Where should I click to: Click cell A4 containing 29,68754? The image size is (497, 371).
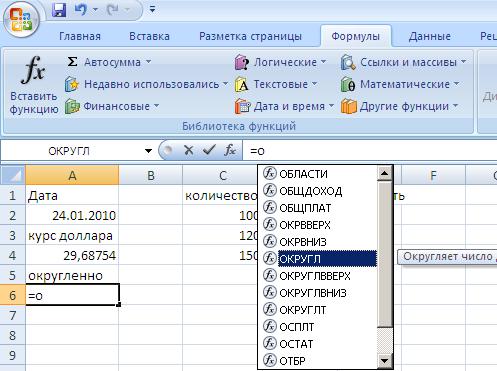coord(72,255)
